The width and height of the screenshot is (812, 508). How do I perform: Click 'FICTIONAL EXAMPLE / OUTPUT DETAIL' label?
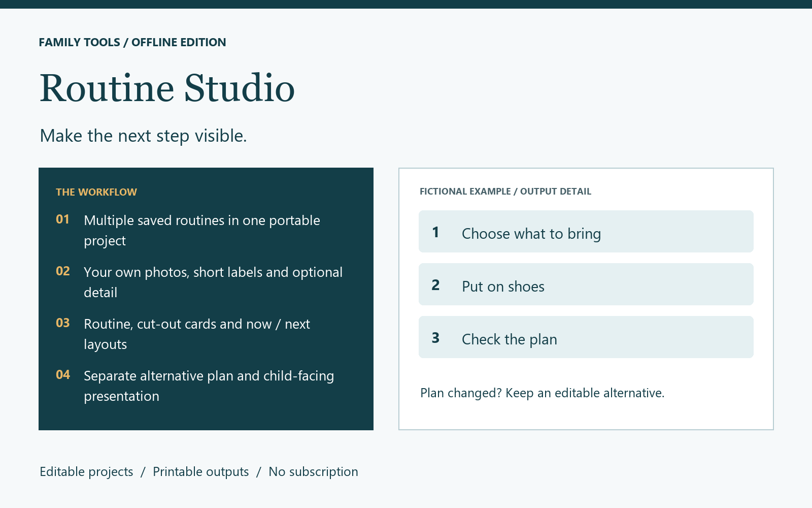coord(505,192)
